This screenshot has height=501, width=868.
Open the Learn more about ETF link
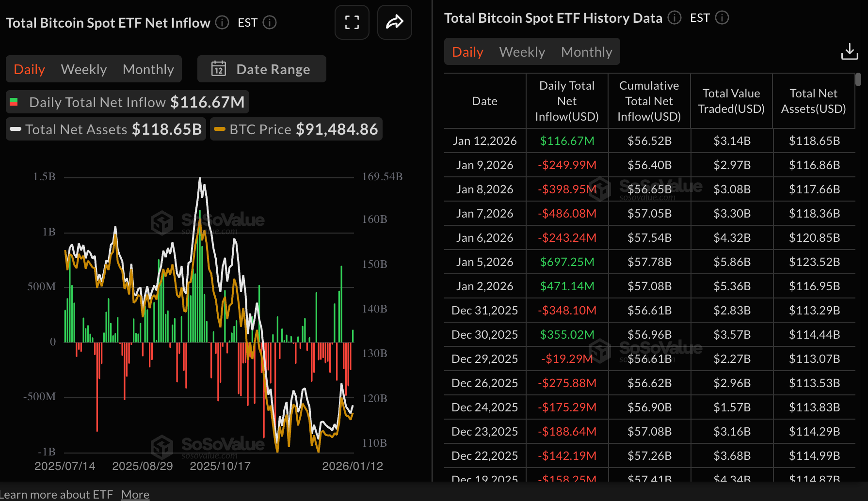(56, 494)
